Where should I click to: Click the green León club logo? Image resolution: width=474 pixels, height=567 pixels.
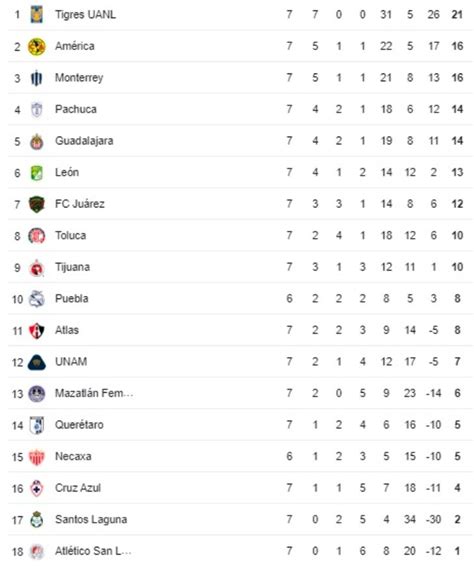click(37, 173)
